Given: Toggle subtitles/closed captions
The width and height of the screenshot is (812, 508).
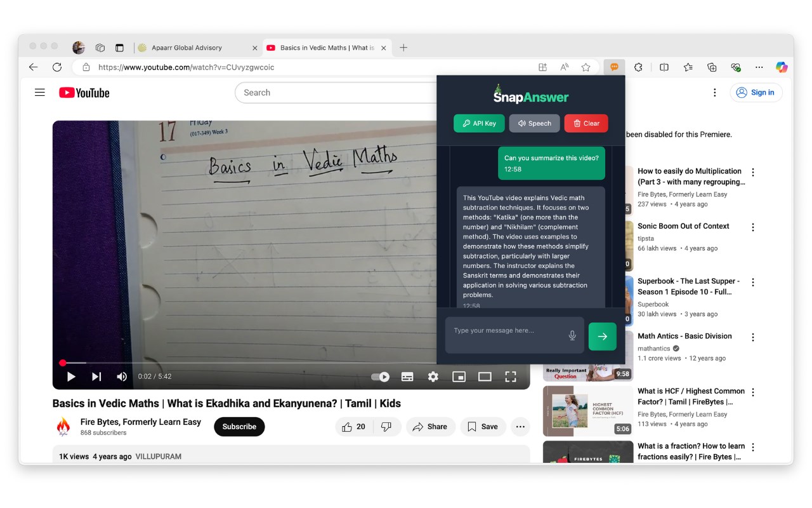Looking at the screenshot, I should (407, 377).
